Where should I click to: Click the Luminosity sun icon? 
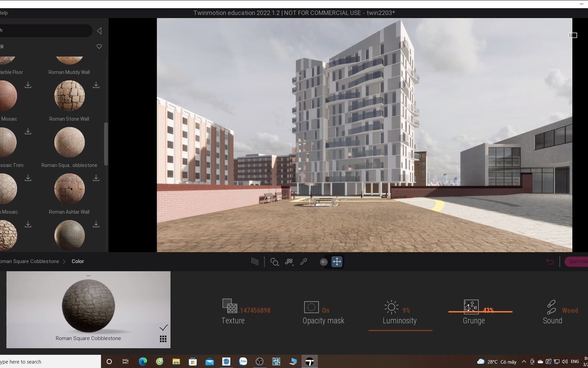[391, 306]
